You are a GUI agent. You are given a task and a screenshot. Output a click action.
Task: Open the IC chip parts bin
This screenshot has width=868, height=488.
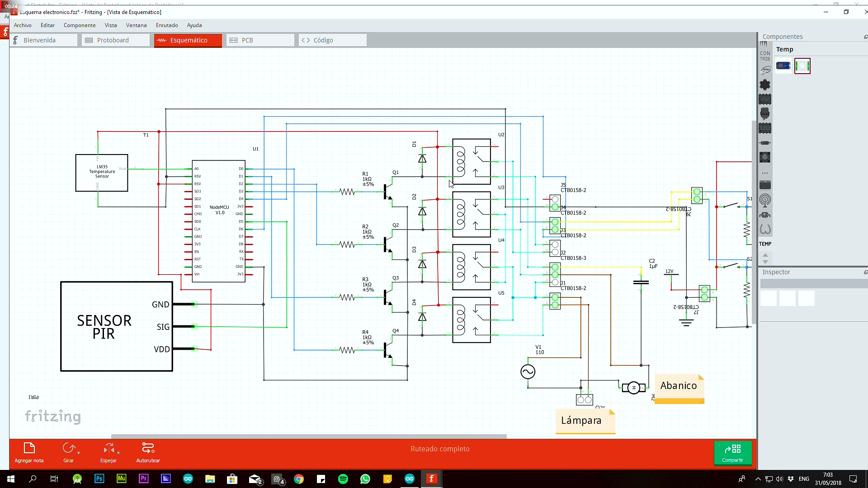[x=765, y=185]
